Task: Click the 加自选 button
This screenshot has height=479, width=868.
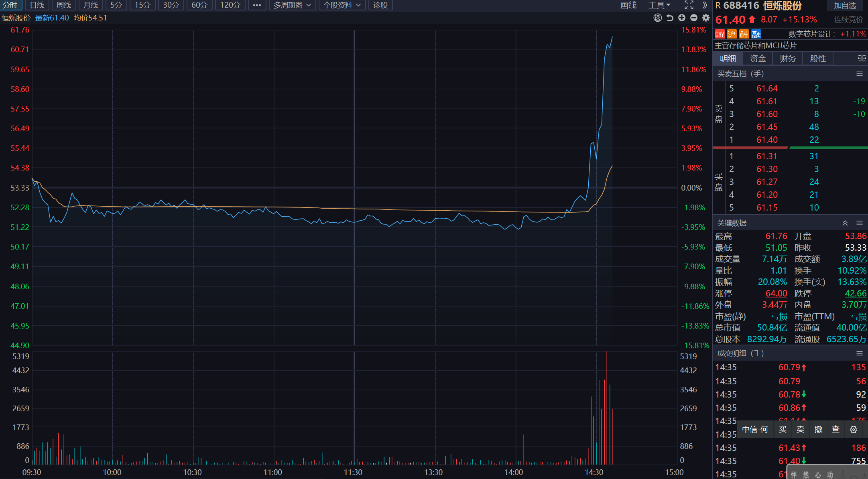Action: coord(845,6)
